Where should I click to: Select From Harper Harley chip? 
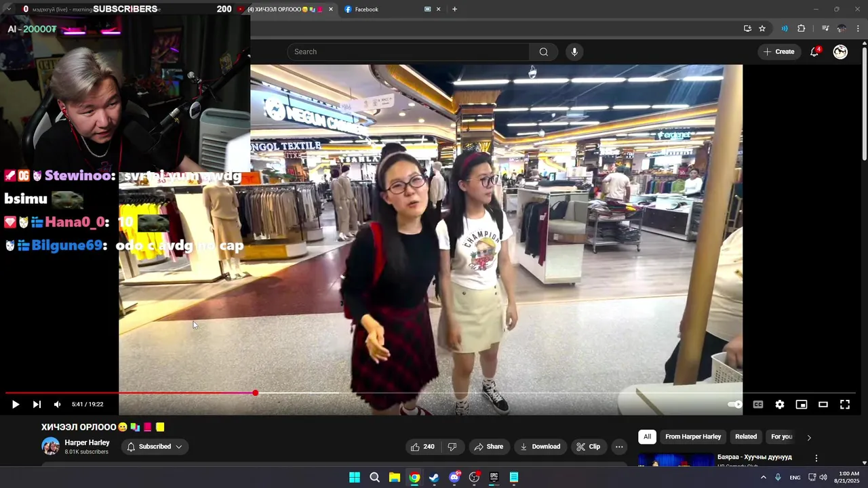pos(693,436)
